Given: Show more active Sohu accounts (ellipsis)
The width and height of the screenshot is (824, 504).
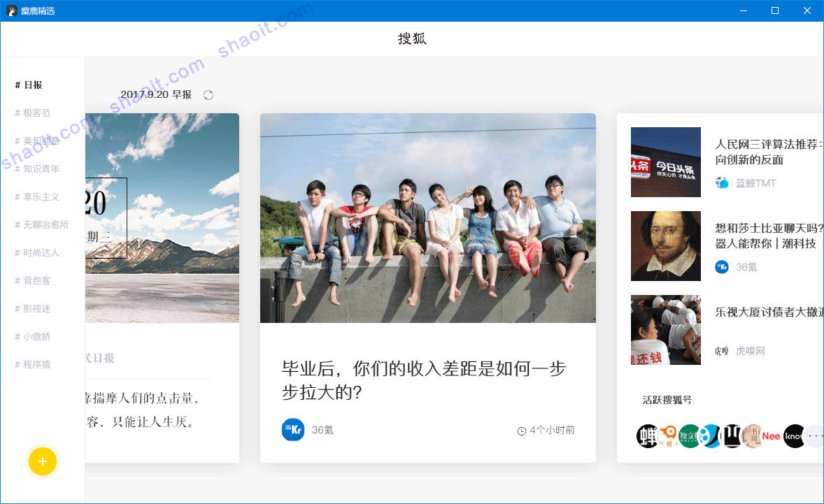Looking at the screenshot, I should [x=814, y=435].
